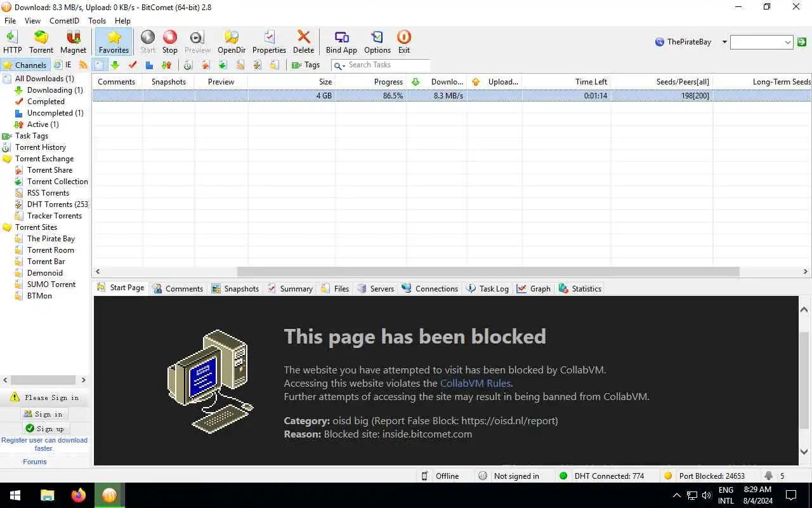Click the Please Sign in warning button
Image resolution: width=812 pixels, height=508 pixels.
point(45,398)
